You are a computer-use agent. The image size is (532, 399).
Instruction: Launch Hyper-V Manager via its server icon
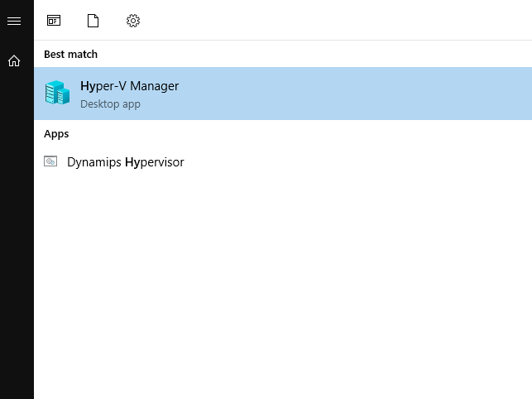pyautogui.click(x=57, y=93)
